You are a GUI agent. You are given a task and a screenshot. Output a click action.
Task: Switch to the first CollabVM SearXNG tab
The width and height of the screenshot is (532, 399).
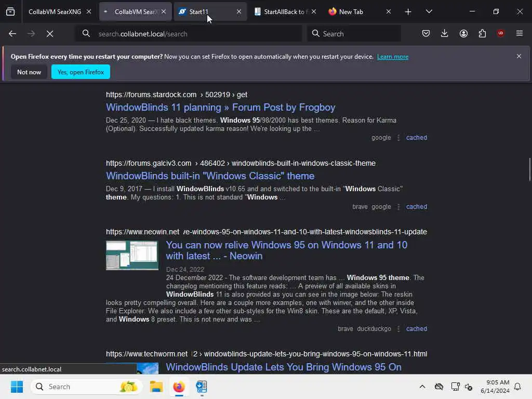(x=55, y=11)
